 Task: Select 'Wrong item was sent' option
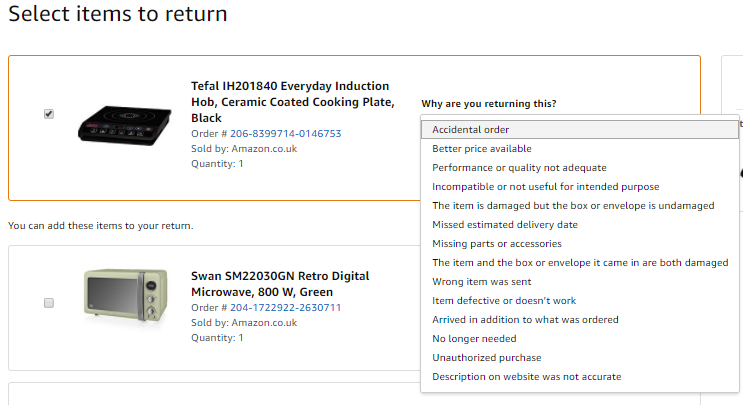point(580,281)
